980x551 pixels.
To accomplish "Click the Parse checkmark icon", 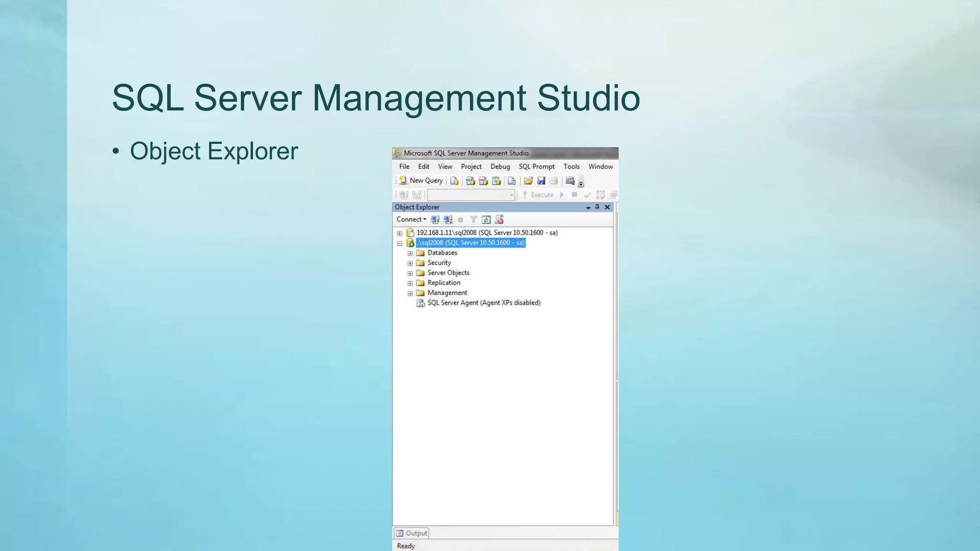I will [587, 195].
